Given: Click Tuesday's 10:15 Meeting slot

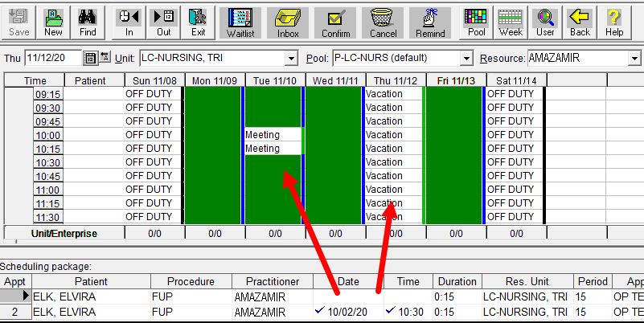Looking at the screenshot, I should [273, 148].
